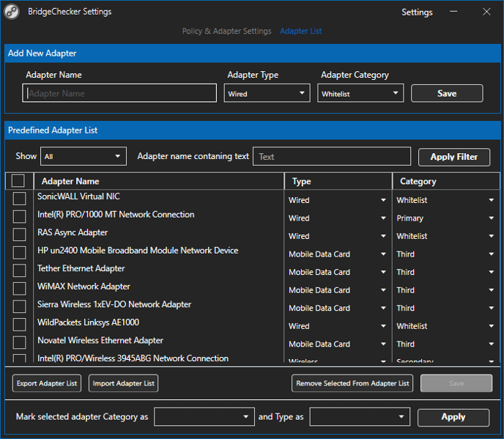
Task: Select the SonicWALL Virtual NIC adapter name
Action: 78,196
